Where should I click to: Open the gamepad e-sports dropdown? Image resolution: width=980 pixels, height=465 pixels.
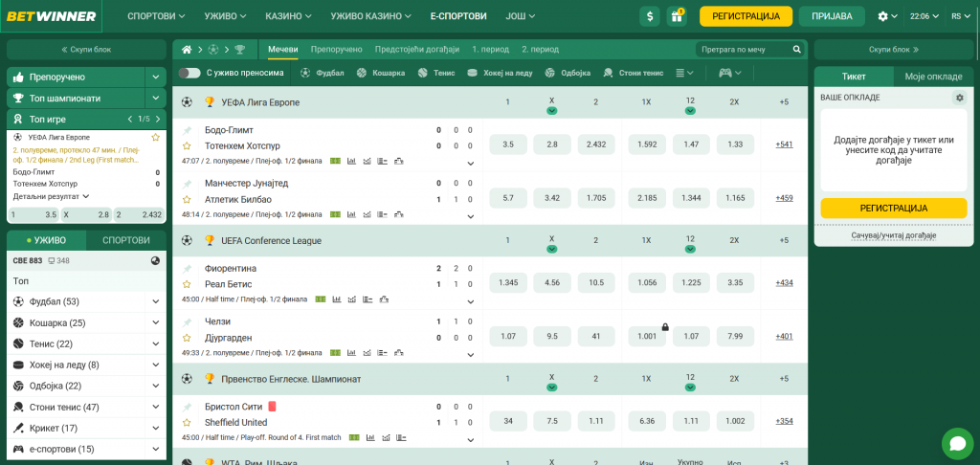(729, 73)
